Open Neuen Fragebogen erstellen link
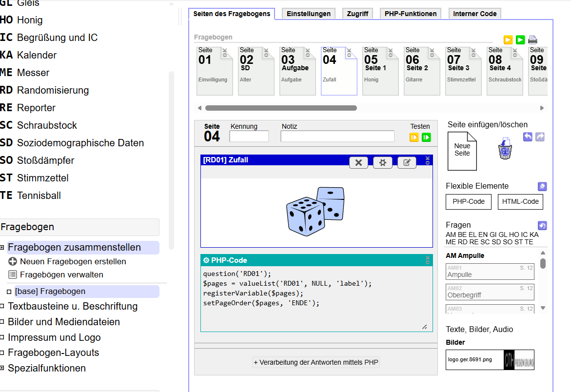 point(73,261)
